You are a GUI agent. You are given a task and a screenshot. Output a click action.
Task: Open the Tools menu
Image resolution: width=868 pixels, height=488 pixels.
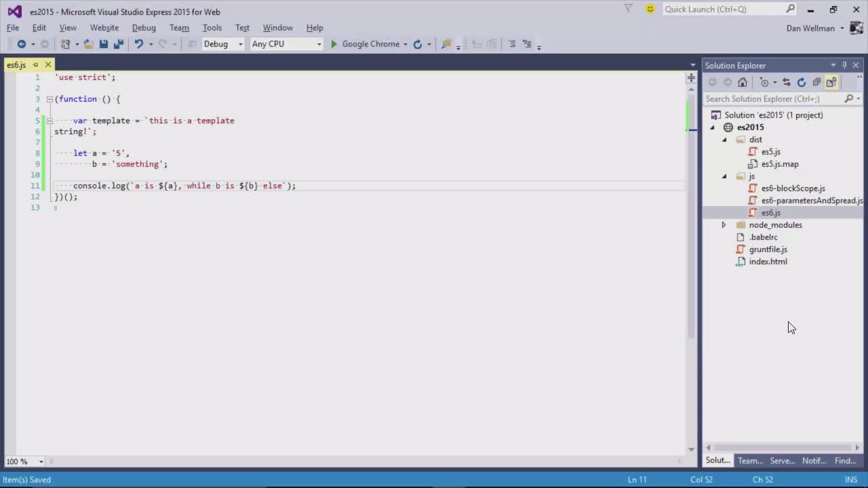(x=212, y=28)
